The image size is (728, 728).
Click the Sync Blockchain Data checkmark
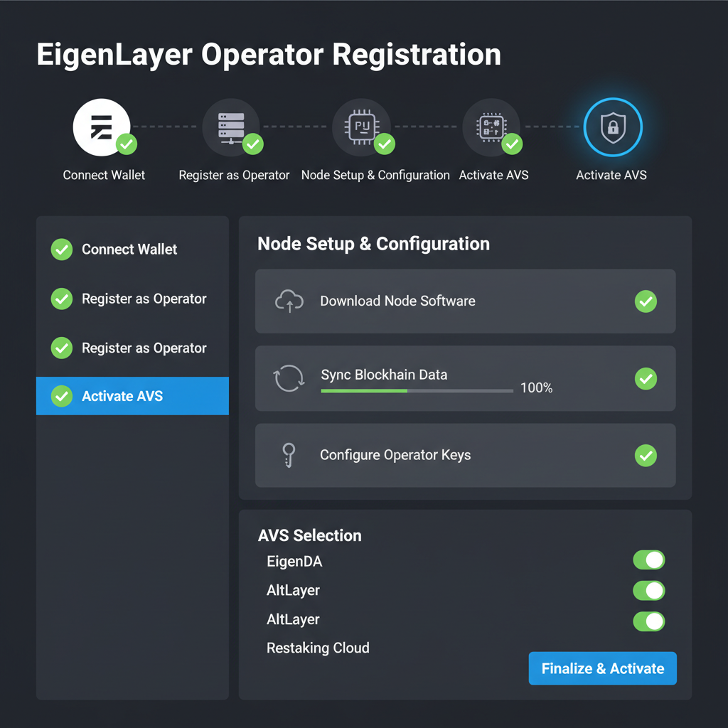tap(646, 379)
